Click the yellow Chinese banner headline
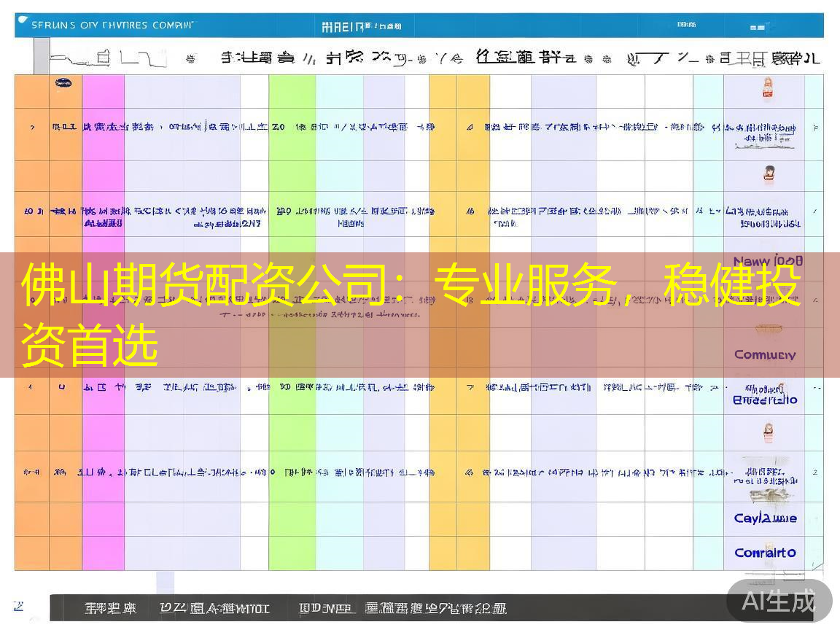Viewport: 840px width, 630px height. click(x=411, y=314)
